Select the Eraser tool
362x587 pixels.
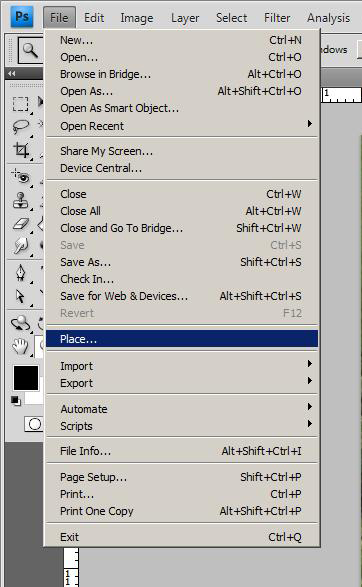(21, 224)
